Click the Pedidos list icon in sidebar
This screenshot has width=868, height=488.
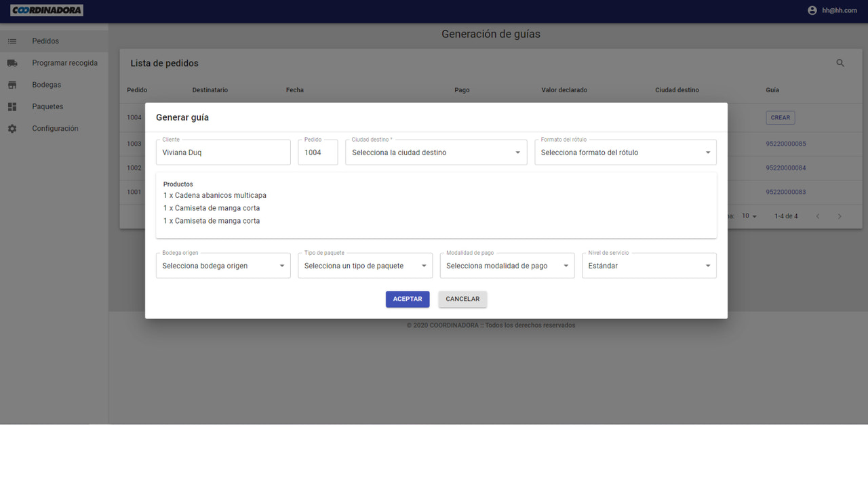pyautogui.click(x=12, y=41)
